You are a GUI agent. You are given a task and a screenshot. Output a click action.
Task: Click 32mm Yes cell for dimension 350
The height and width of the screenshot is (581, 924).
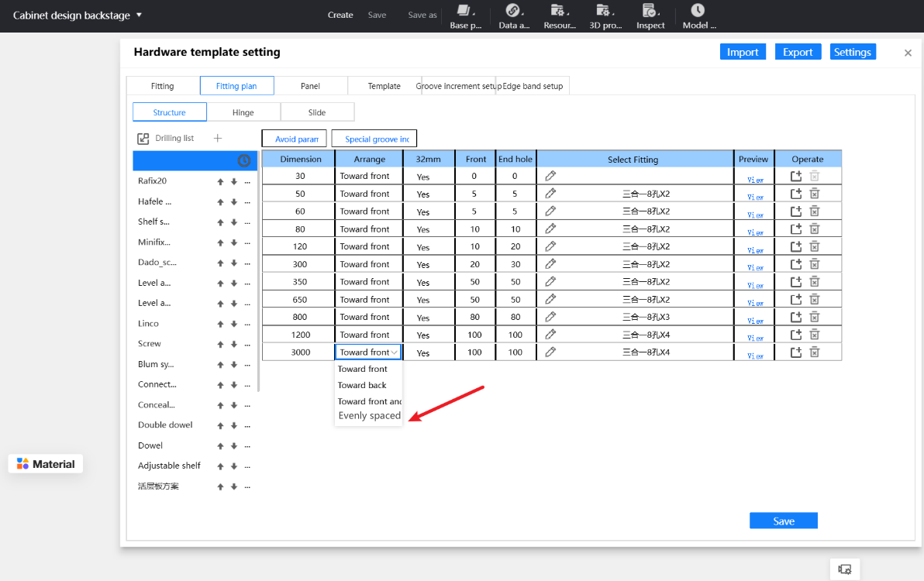tap(429, 282)
